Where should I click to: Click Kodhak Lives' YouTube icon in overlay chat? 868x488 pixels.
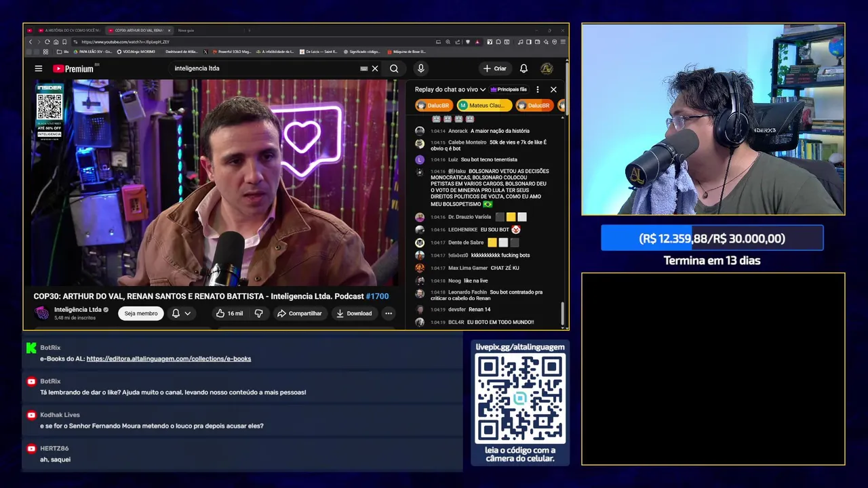pyautogui.click(x=31, y=415)
